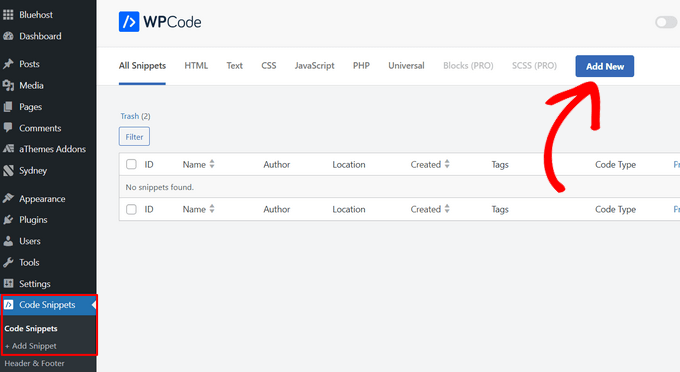Check the select-all box in the table header
Viewport: 680px width, 372px height.
tap(131, 164)
